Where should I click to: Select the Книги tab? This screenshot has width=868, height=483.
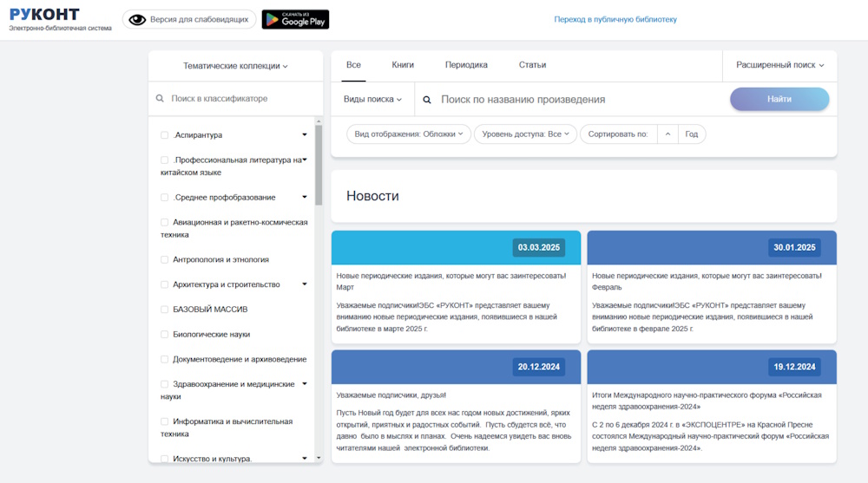403,65
